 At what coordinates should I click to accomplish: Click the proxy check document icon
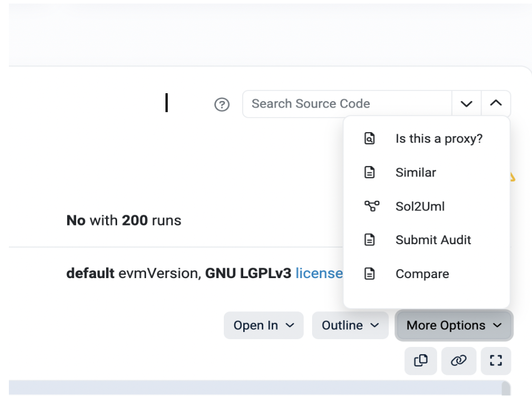coord(369,138)
